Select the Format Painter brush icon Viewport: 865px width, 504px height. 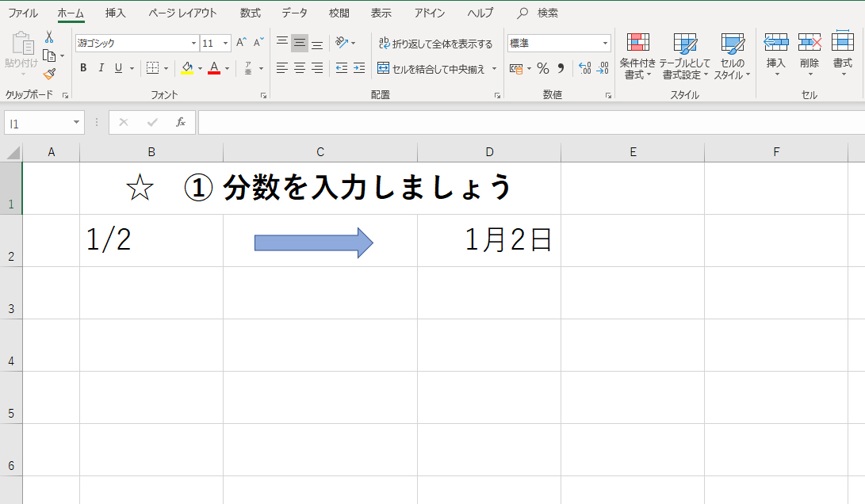point(49,74)
